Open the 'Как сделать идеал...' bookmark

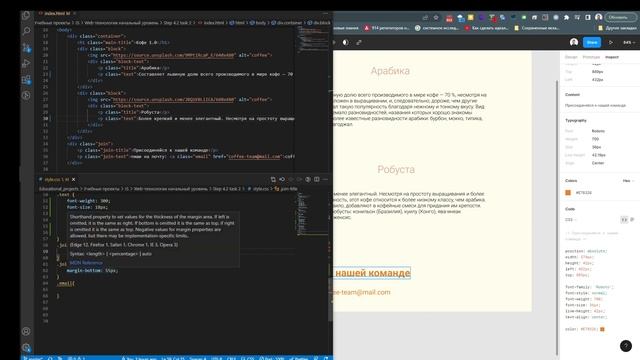point(487,28)
